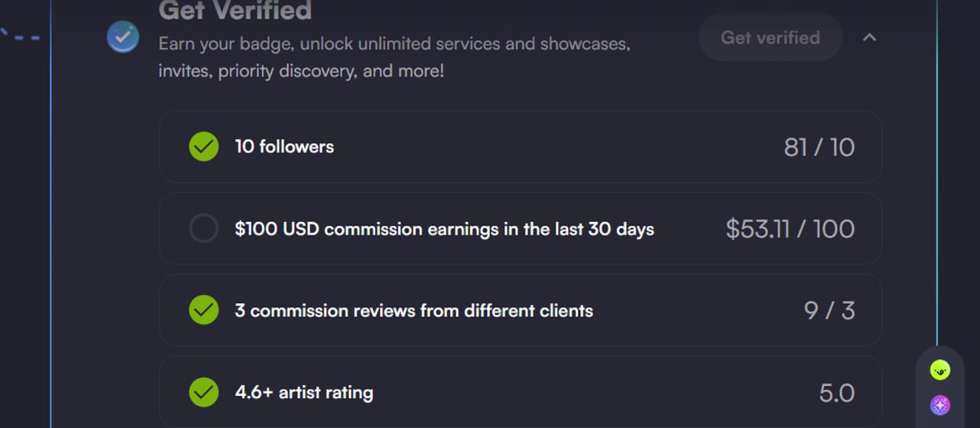Click the $53.11 / 100 earnings progress
Viewport: 980px width, 428px height.
pos(789,229)
